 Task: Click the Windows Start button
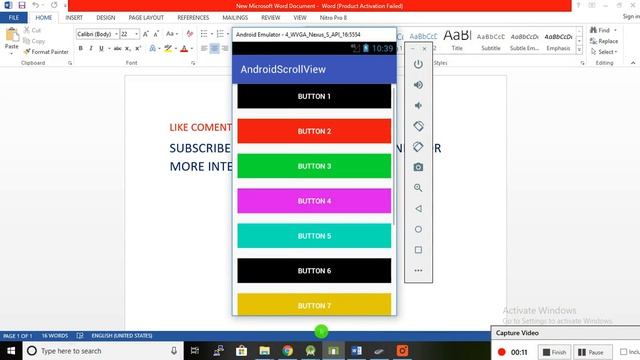pos(11,351)
